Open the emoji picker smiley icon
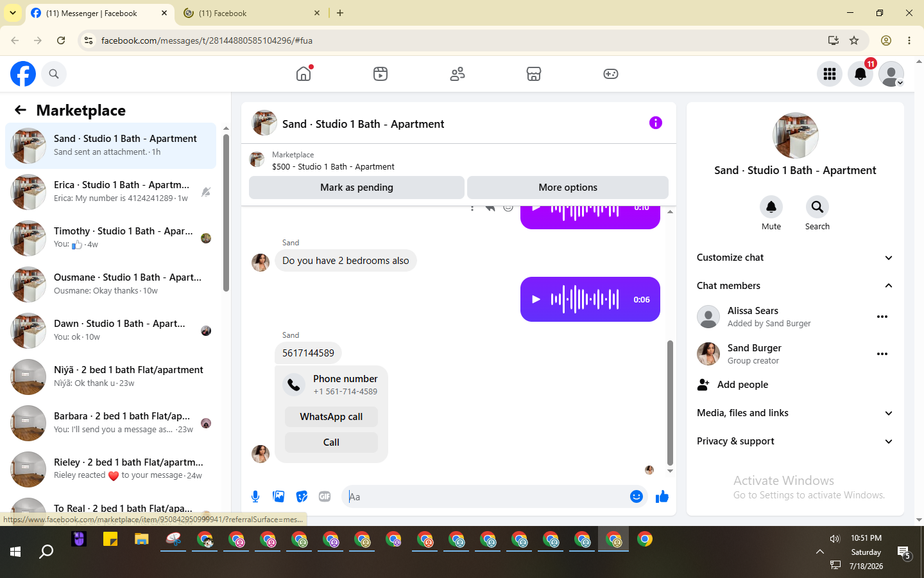The height and width of the screenshot is (578, 924). 637,496
